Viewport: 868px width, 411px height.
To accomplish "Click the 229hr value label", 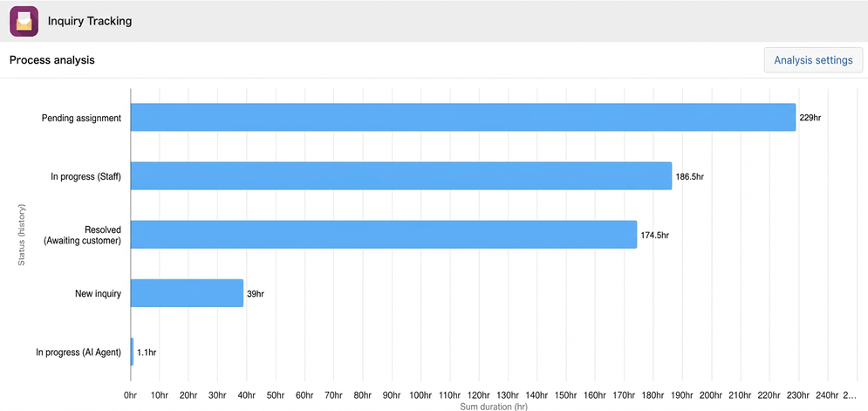I will click(810, 118).
